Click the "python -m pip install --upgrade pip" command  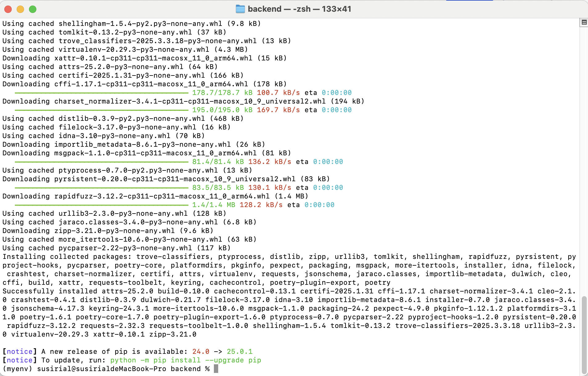[x=186, y=360]
